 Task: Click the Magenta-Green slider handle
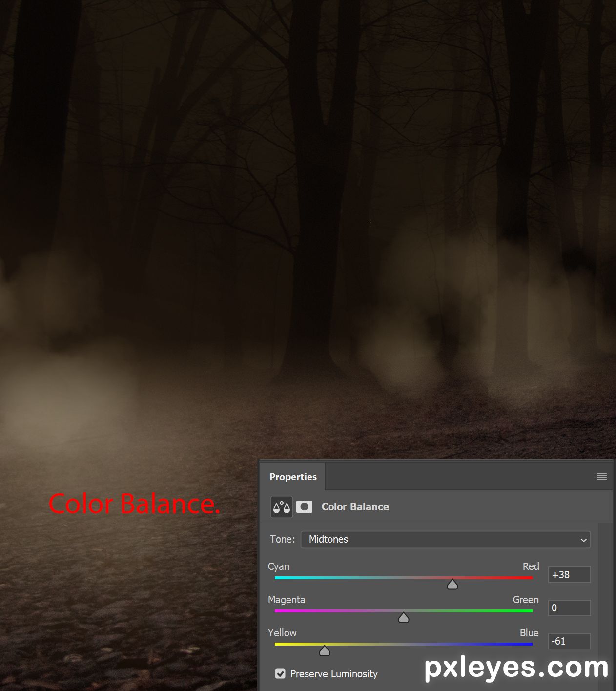403,617
